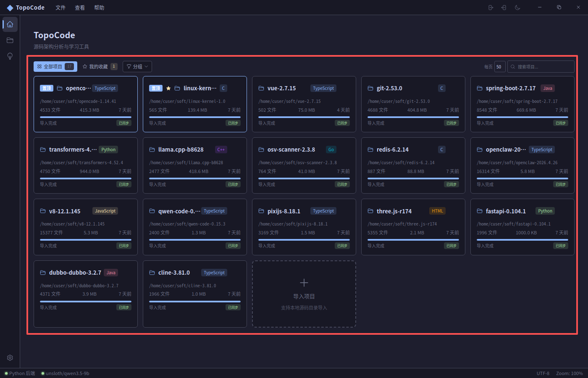
Task: Open the 每页 page-size selector showing 50
Action: pos(500,67)
